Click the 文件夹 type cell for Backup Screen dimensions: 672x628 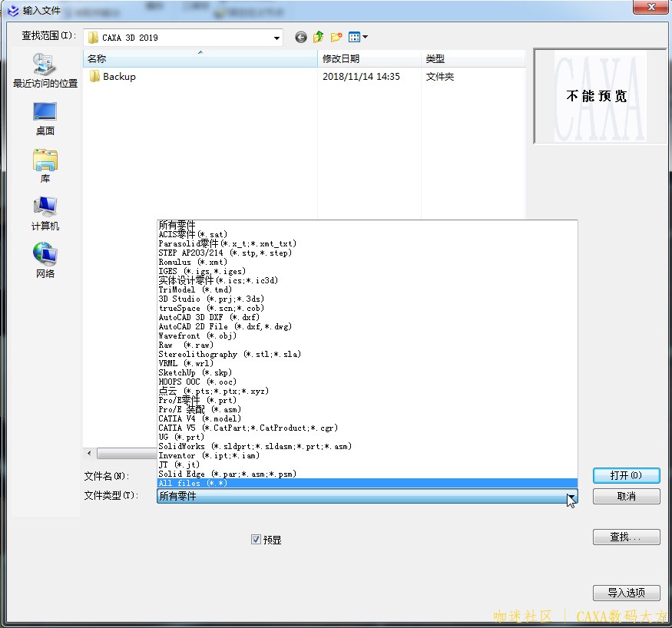point(440,77)
